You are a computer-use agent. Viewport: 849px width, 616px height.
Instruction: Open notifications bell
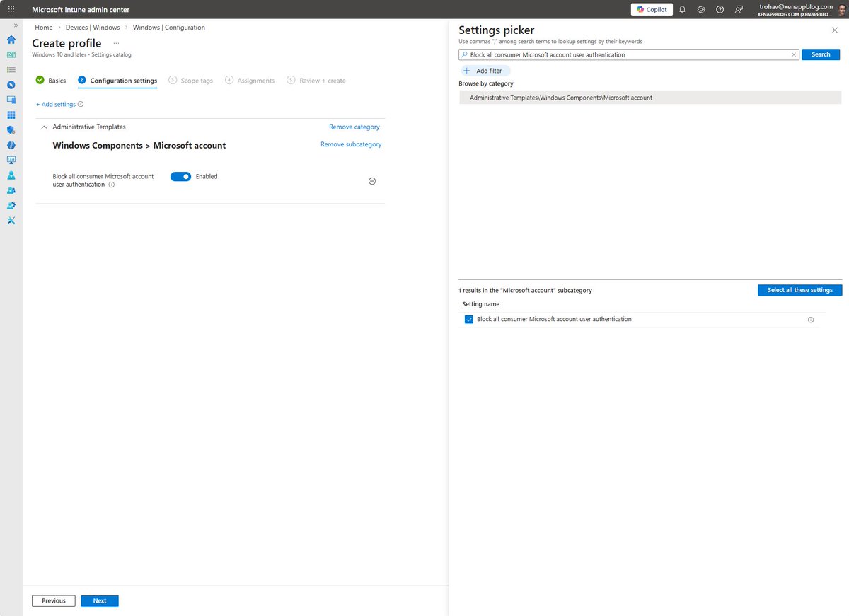click(682, 9)
